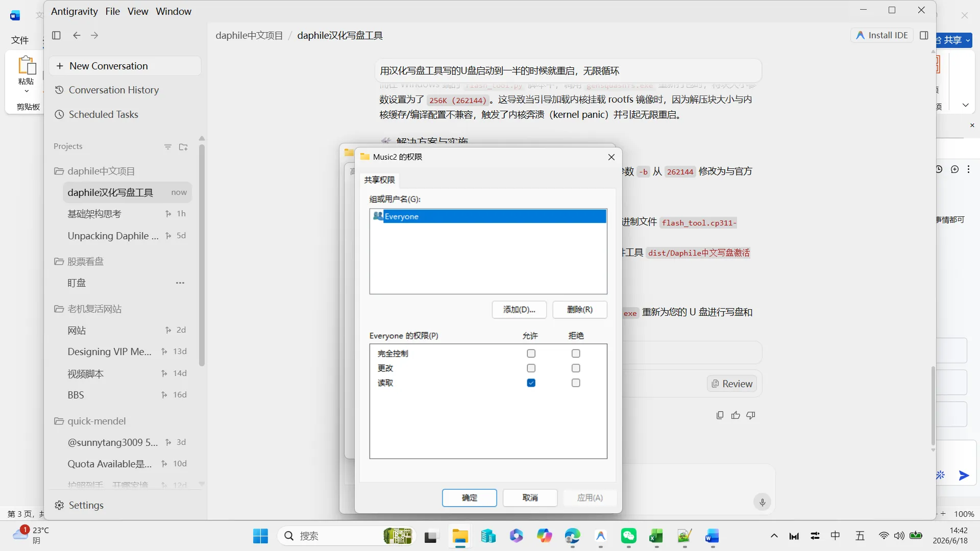Click the daphile中文项目 breadcrumb
Screen dimensions: 980x551
pyautogui.click(x=249, y=35)
